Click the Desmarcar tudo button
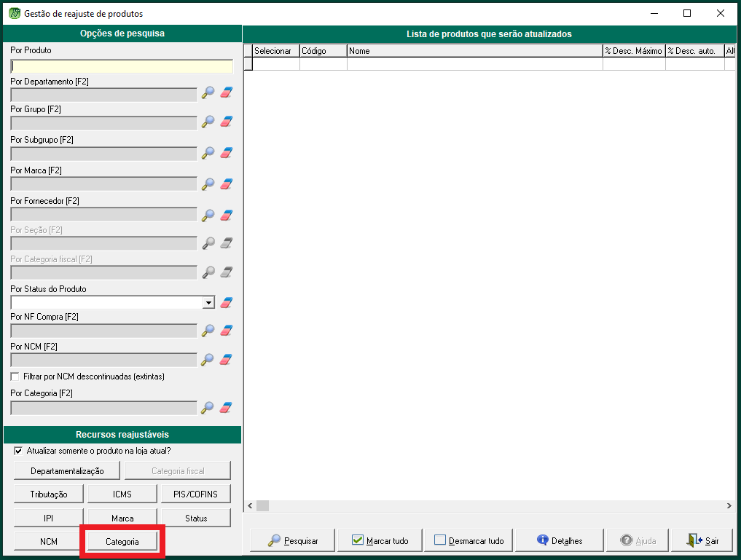Image resolution: width=741 pixels, height=560 pixels. coord(468,541)
